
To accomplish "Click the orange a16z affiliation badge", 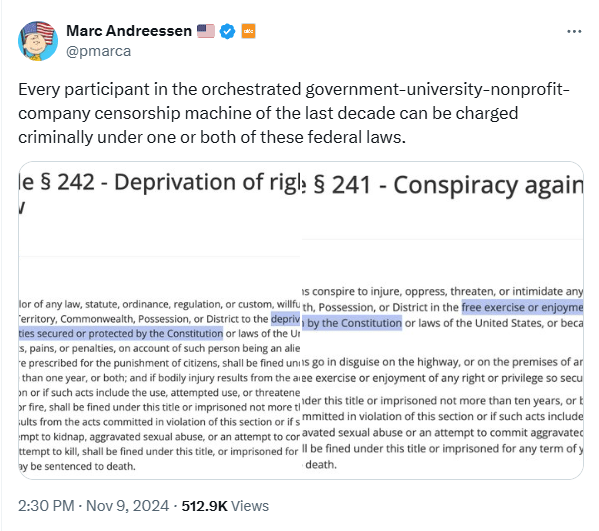I will 248,31.
